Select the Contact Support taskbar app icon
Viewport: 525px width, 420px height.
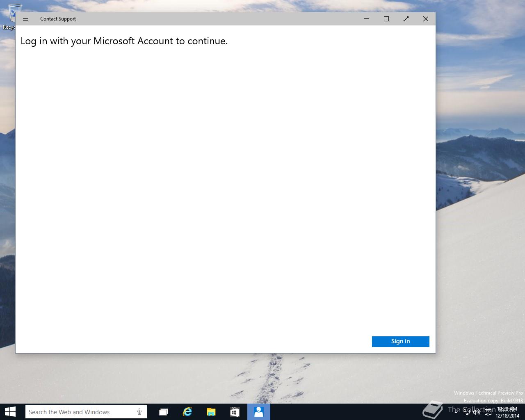(259, 412)
